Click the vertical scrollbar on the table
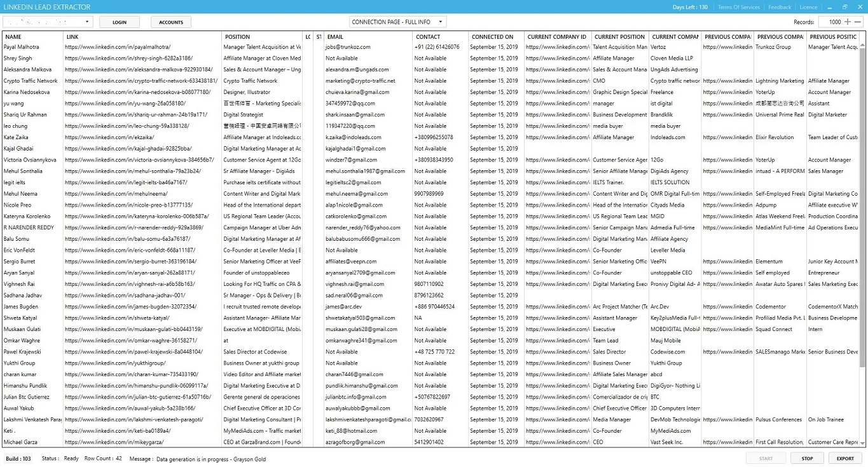Image resolution: width=868 pixels, height=467 pixels. 863,210
